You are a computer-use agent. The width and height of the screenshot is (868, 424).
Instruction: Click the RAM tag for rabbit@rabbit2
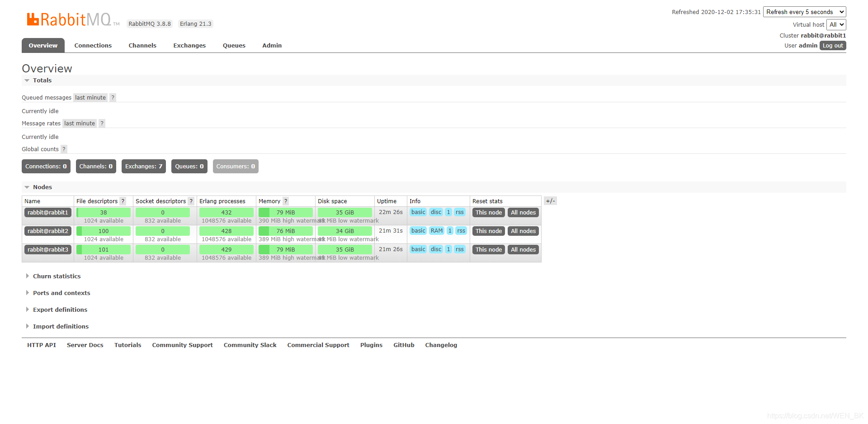tap(437, 231)
